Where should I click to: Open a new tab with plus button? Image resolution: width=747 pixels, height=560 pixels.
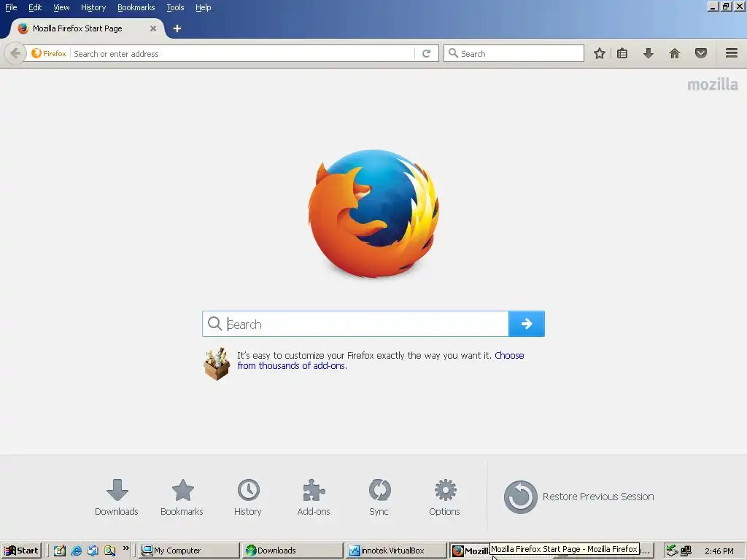tap(177, 28)
